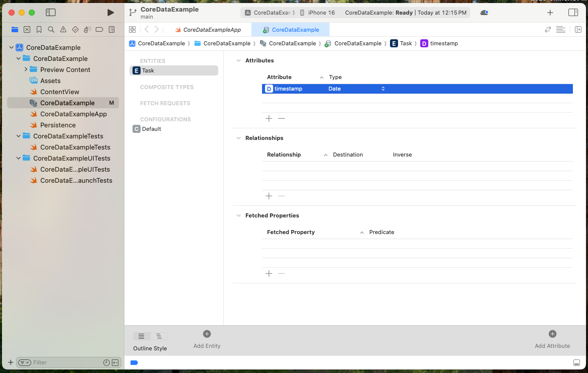
Task: Switch to the CoreDataExampleApp tab
Action: tap(208, 30)
